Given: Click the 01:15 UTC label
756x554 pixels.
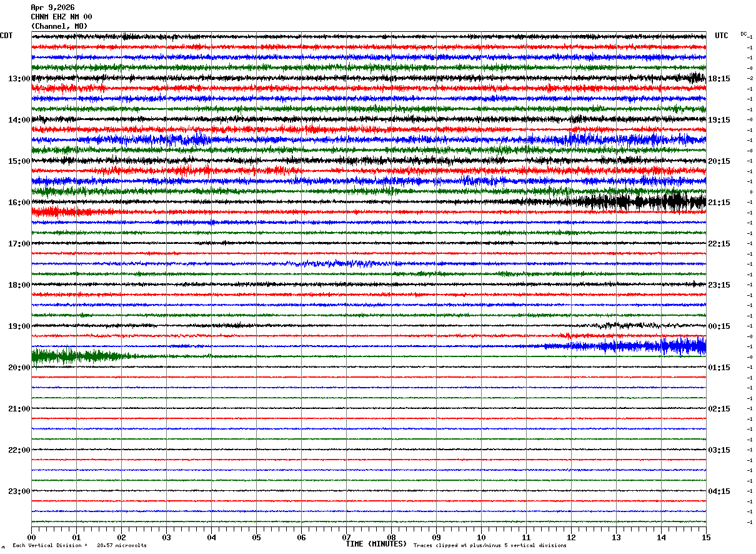Looking at the screenshot, I should [720, 368].
